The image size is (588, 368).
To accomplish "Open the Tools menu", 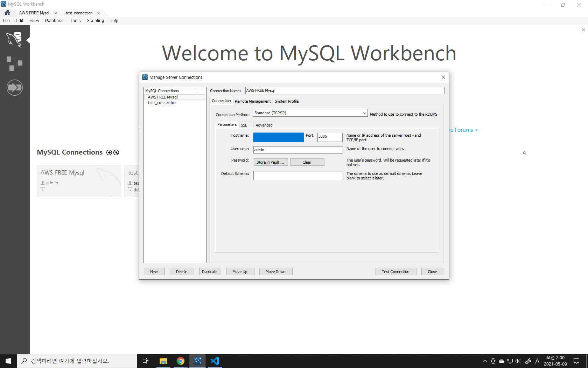I will point(76,21).
